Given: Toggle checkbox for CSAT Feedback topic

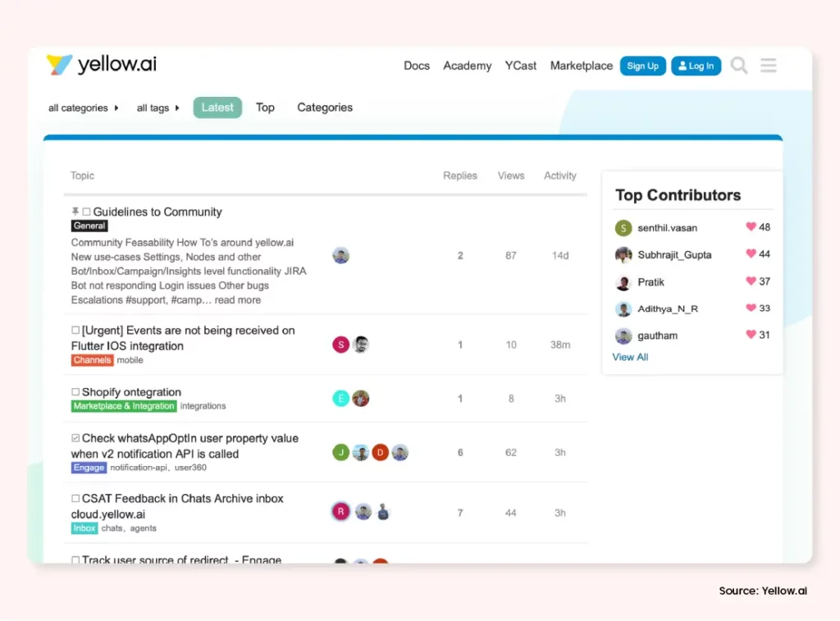Looking at the screenshot, I should [75, 498].
